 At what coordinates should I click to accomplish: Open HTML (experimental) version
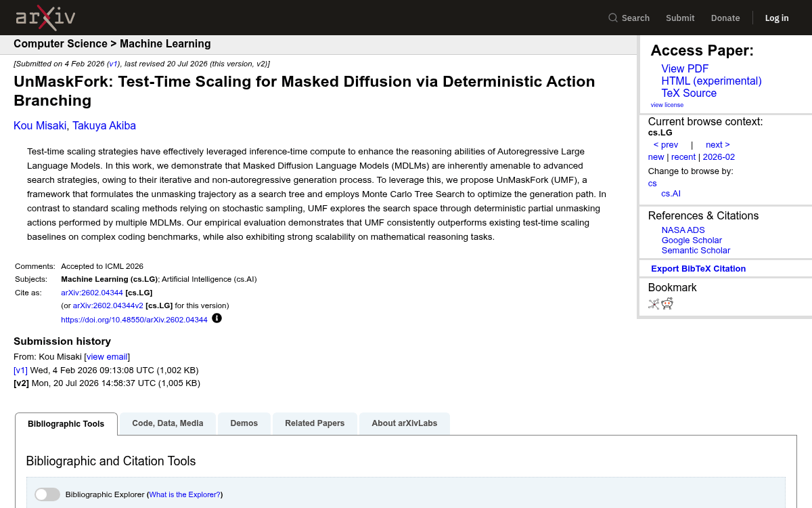711,81
